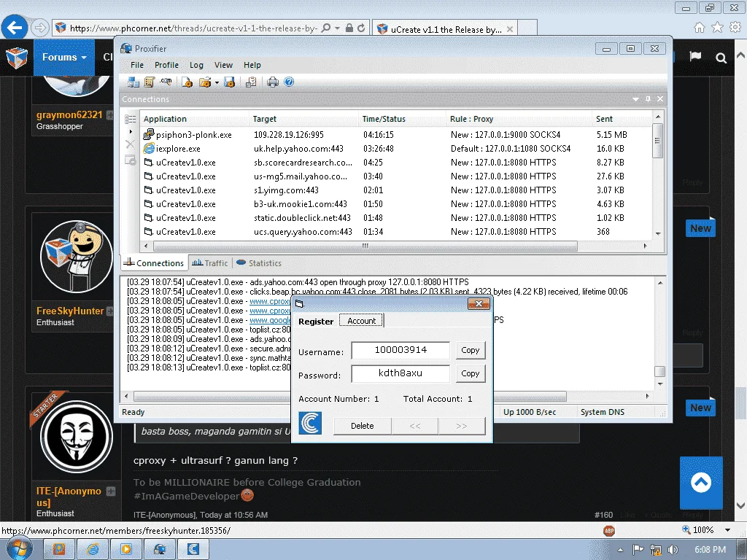
Task: Open Proxification Rules icon in toolbar
Action: 149,82
